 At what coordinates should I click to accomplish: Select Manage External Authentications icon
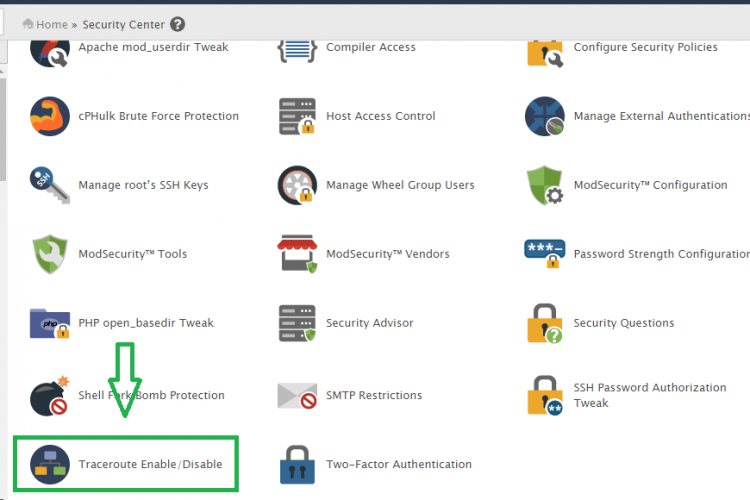point(545,116)
